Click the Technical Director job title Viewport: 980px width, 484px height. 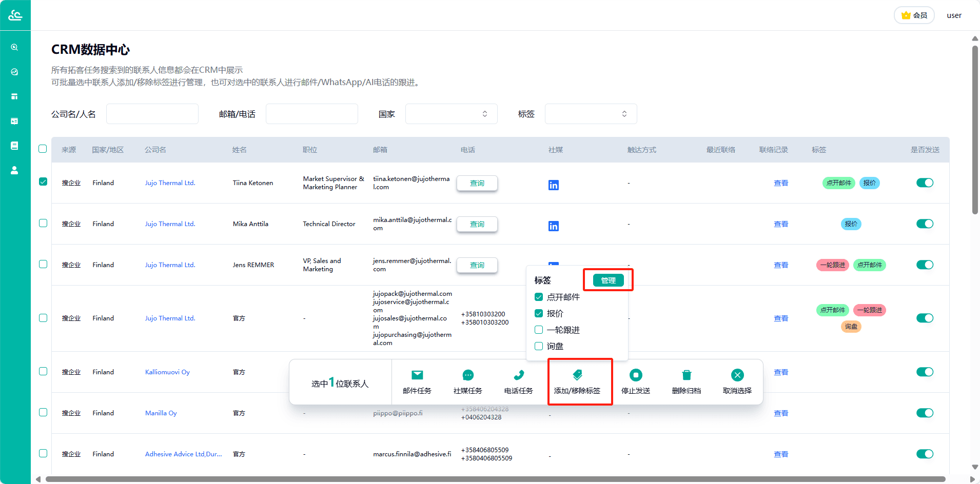pyautogui.click(x=329, y=224)
